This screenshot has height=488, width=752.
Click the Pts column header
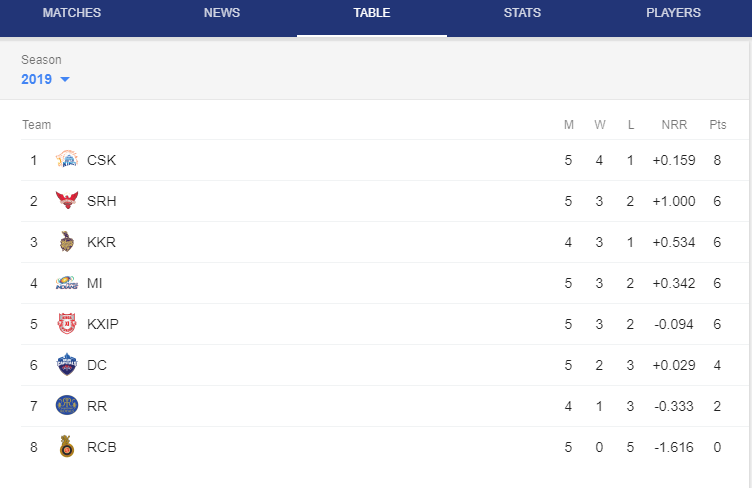click(x=717, y=125)
